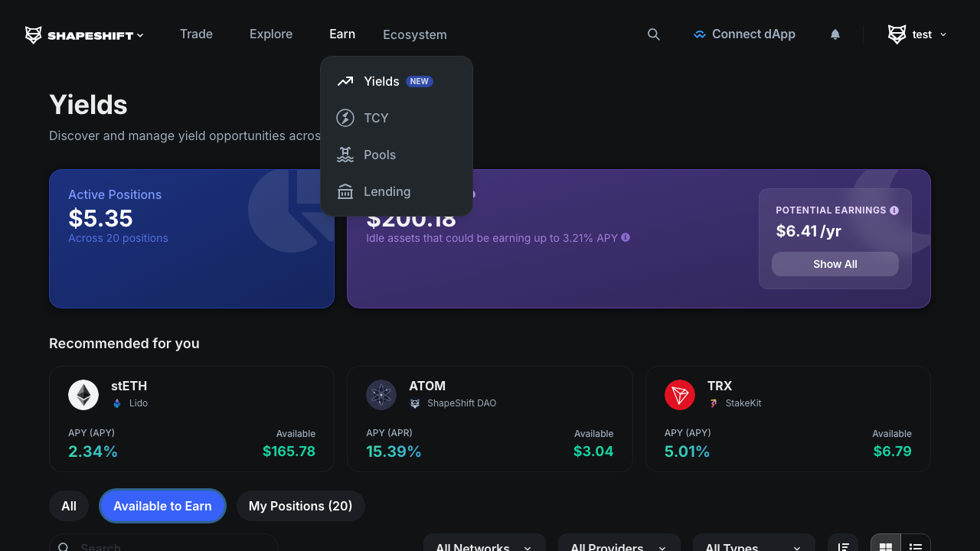
Task: Open the notifications bell
Action: pos(835,34)
